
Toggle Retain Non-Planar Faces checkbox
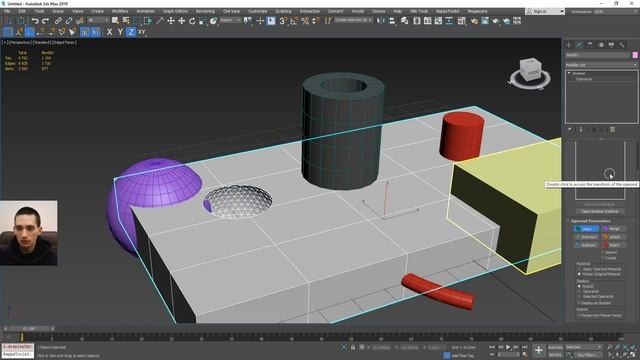click(x=579, y=316)
